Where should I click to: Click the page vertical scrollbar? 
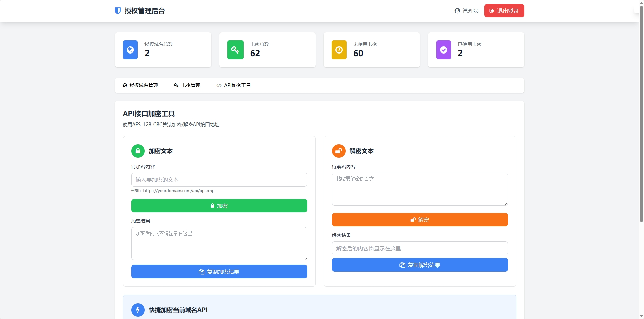click(641, 114)
